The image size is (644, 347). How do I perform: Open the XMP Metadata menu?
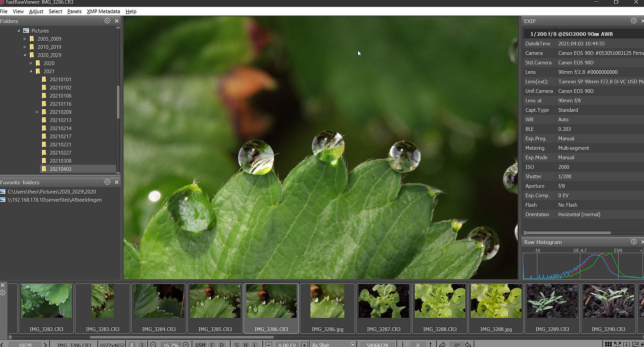point(103,11)
